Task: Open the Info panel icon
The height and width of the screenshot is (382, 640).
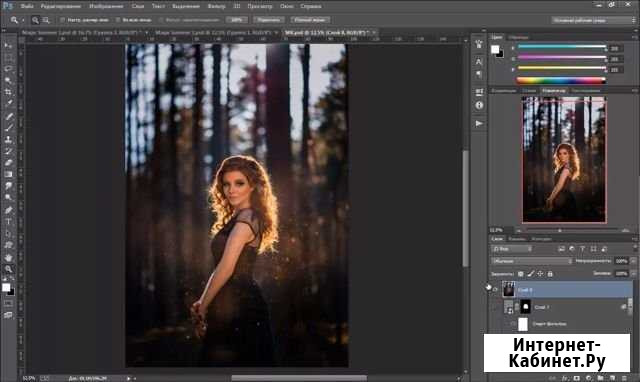Action: tap(479, 105)
